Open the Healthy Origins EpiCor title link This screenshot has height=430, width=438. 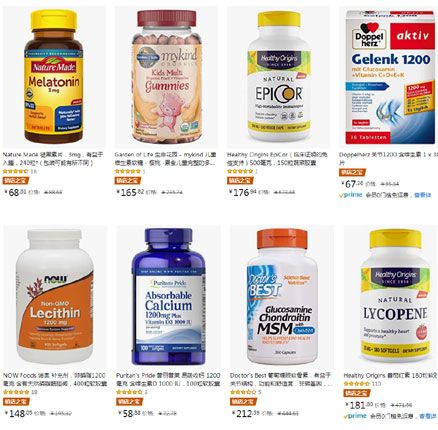277,159
